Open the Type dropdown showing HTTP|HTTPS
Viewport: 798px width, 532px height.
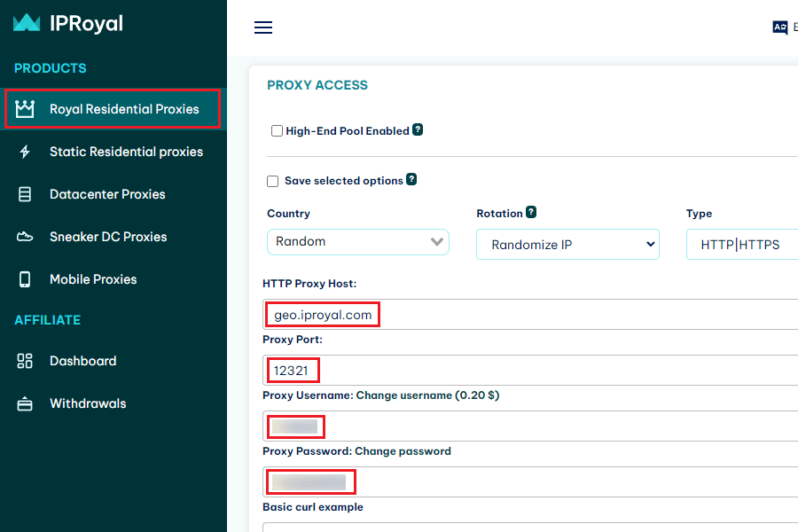(742, 245)
